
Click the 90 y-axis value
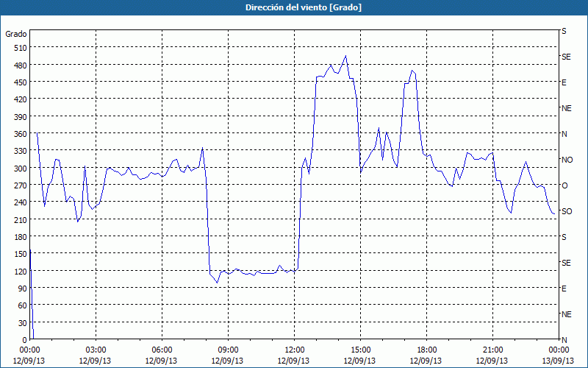pyautogui.click(x=23, y=289)
